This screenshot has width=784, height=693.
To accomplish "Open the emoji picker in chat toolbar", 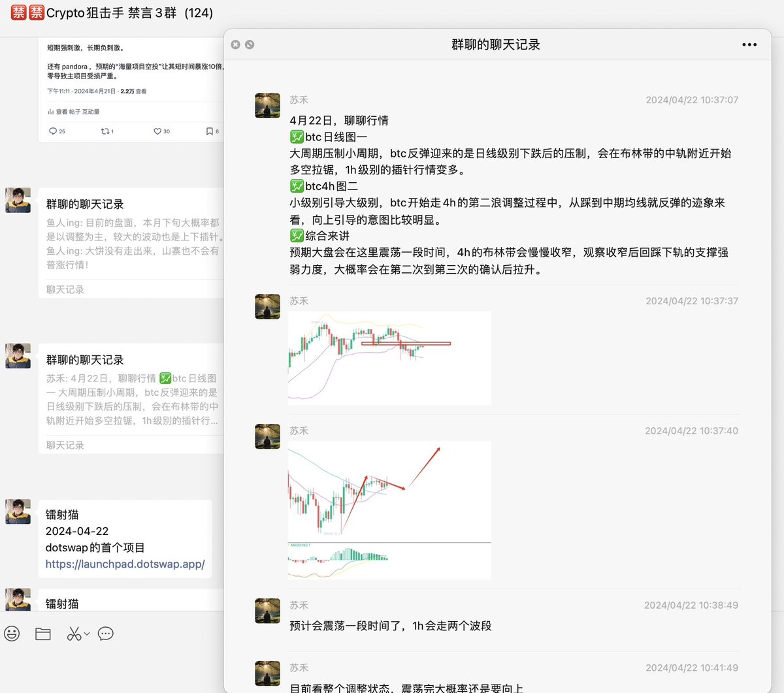I will tap(12, 634).
